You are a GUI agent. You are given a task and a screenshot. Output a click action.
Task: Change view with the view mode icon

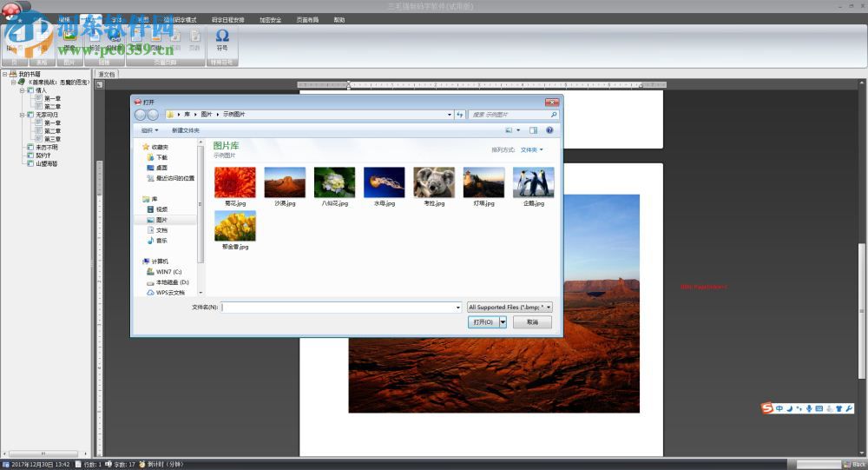click(509, 130)
